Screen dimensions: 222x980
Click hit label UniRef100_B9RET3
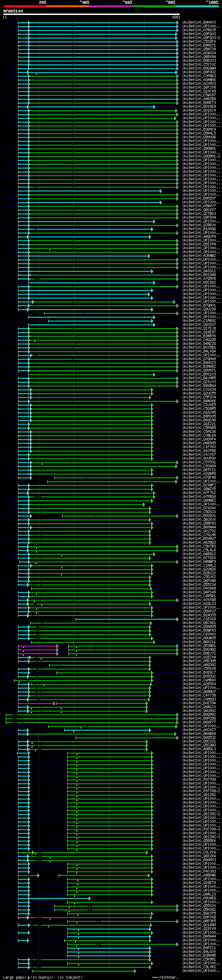tap(199, 103)
